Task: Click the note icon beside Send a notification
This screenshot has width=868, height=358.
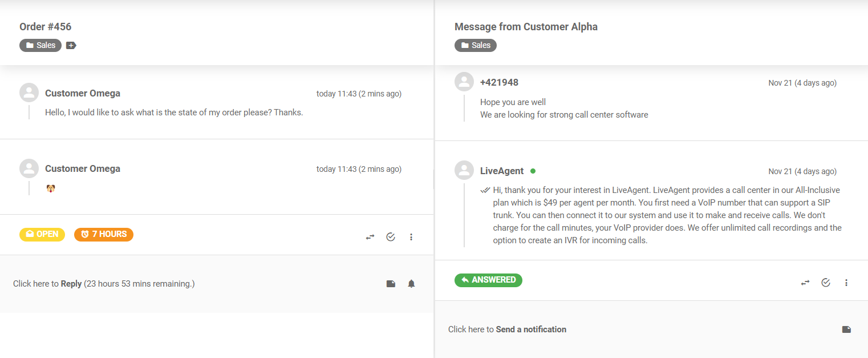Action: tap(846, 329)
